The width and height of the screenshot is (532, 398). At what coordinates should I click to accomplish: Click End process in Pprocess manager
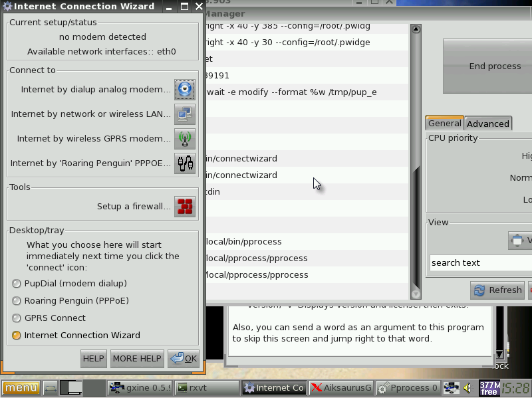pyautogui.click(x=487, y=66)
